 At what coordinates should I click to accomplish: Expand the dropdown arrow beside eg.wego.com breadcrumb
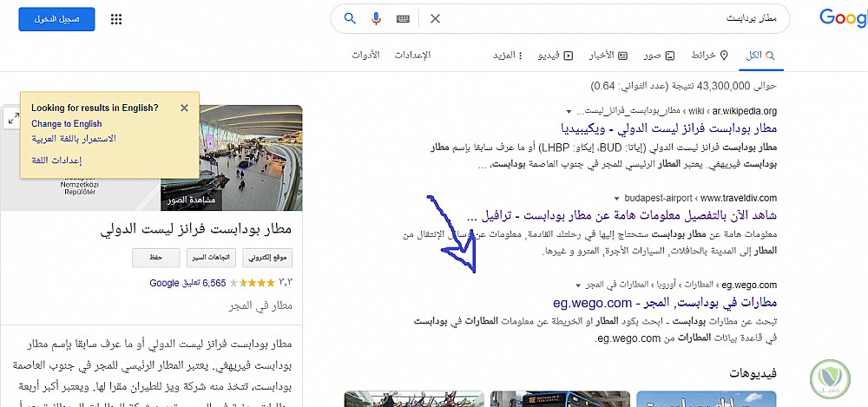[x=578, y=286]
